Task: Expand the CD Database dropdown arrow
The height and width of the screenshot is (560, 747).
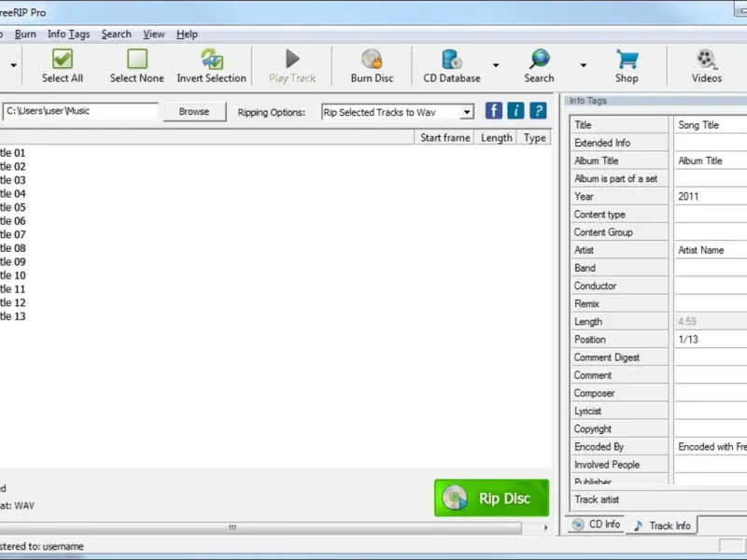Action: pos(496,65)
